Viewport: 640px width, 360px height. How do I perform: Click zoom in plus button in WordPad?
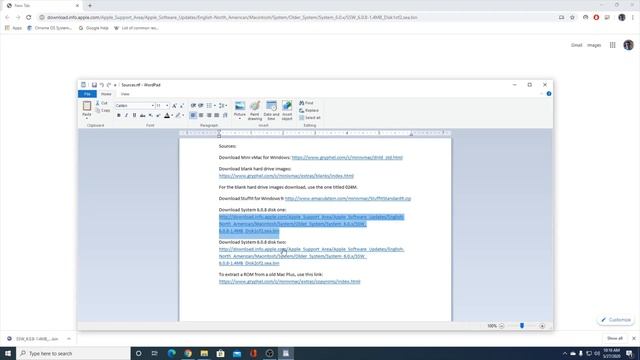pos(542,326)
